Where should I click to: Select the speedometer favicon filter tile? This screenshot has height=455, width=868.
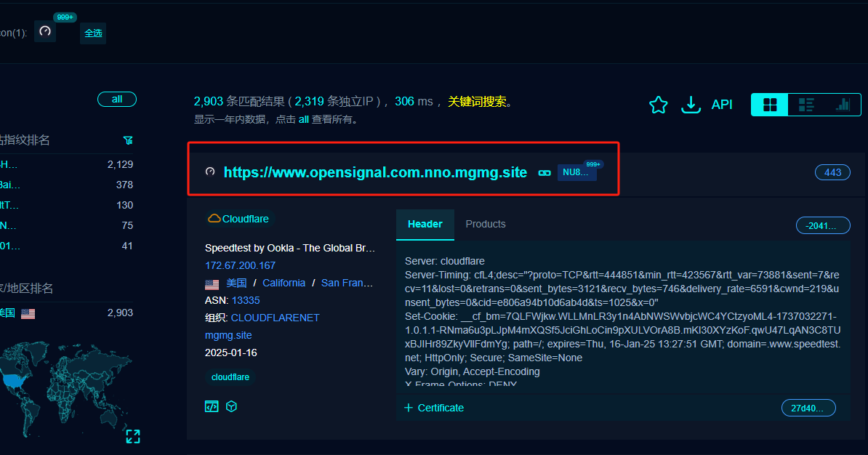[x=45, y=32]
